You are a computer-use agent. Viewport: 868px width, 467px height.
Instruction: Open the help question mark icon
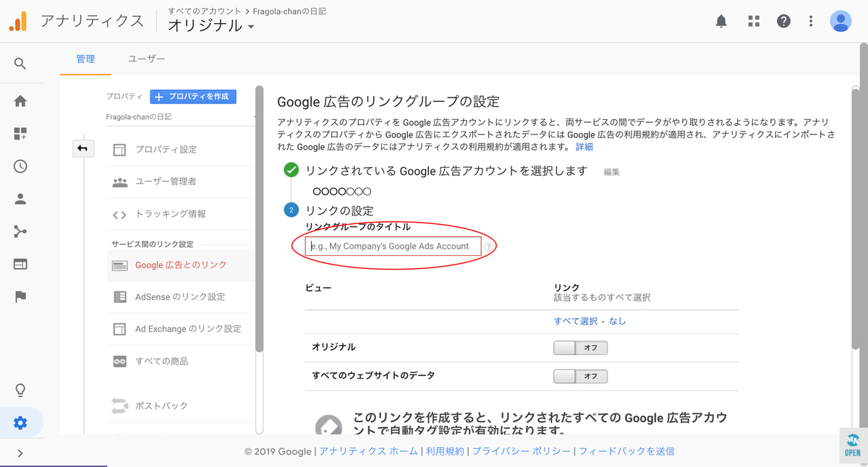783,21
